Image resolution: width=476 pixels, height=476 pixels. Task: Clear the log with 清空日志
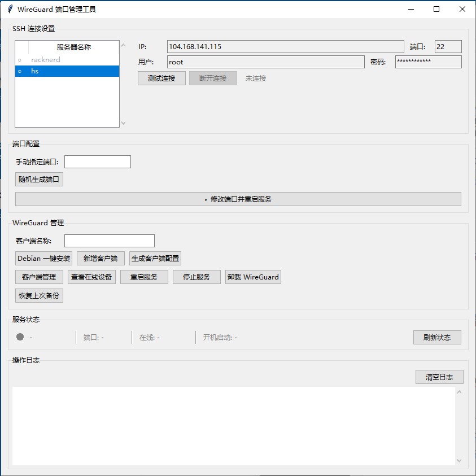pyautogui.click(x=439, y=377)
